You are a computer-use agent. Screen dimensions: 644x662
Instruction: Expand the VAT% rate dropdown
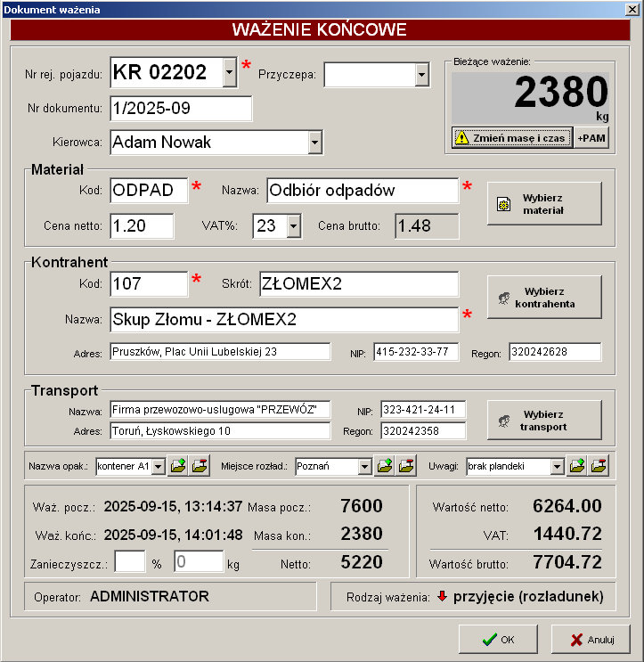point(293,226)
